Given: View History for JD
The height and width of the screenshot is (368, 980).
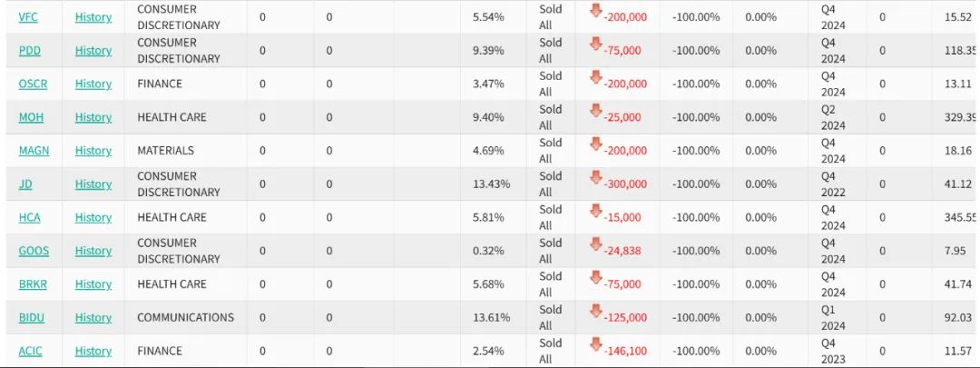Looking at the screenshot, I should pyautogui.click(x=93, y=184).
